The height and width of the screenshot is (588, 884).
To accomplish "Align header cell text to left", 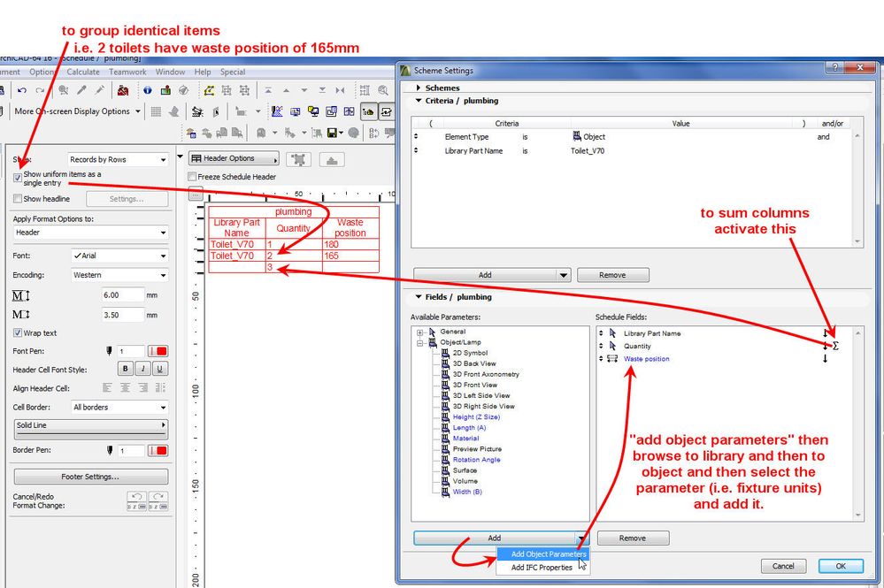I will coord(108,388).
